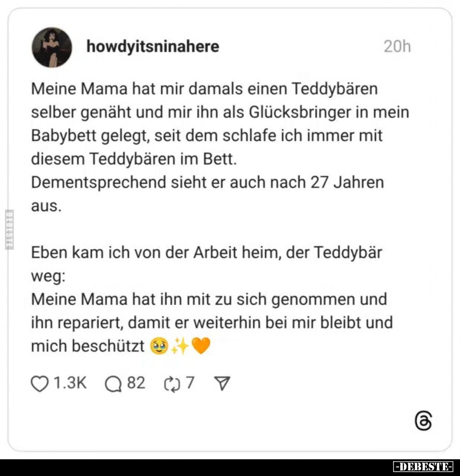Click the paragraph starting with 'Meine Mama hat mir damals'
The image size is (460, 476).
(x=204, y=89)
